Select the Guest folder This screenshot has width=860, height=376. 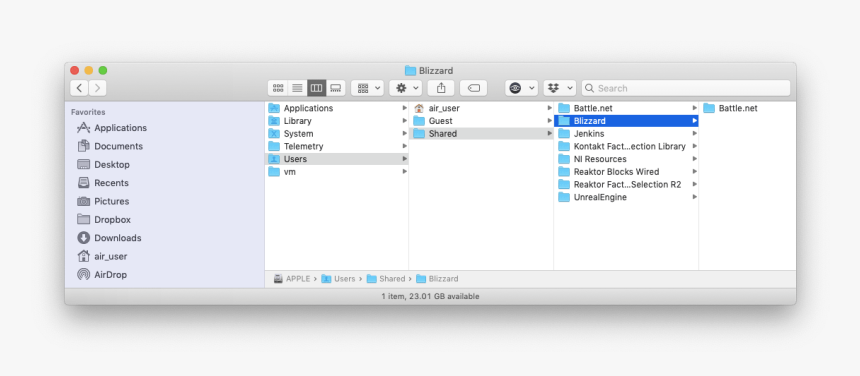click(x=481, y=121)
